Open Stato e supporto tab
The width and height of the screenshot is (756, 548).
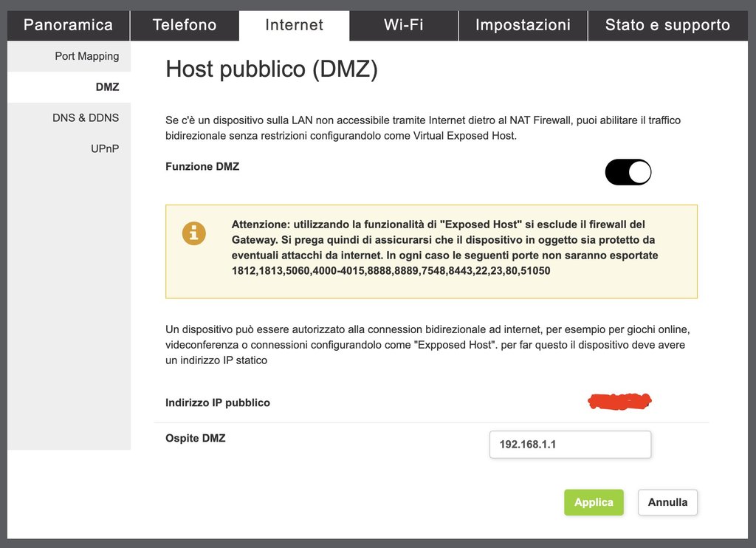click(x=667, y=25)
